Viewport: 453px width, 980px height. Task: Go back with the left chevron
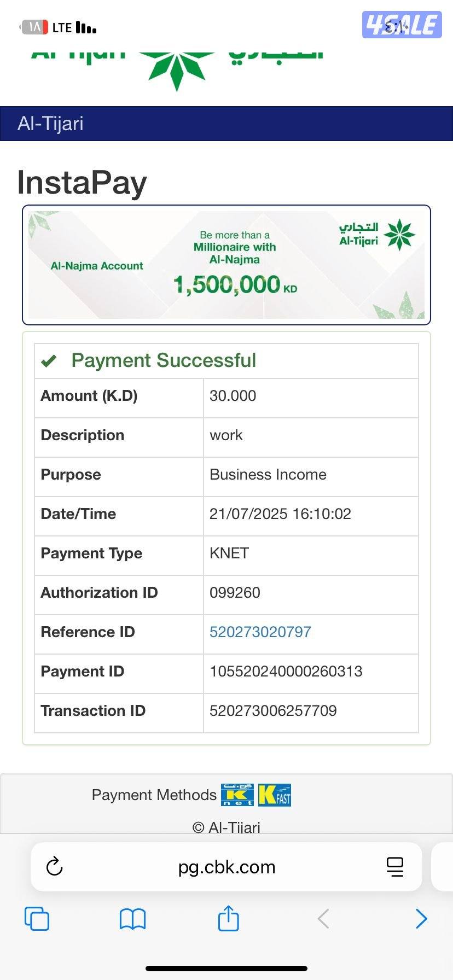[323, 919]
